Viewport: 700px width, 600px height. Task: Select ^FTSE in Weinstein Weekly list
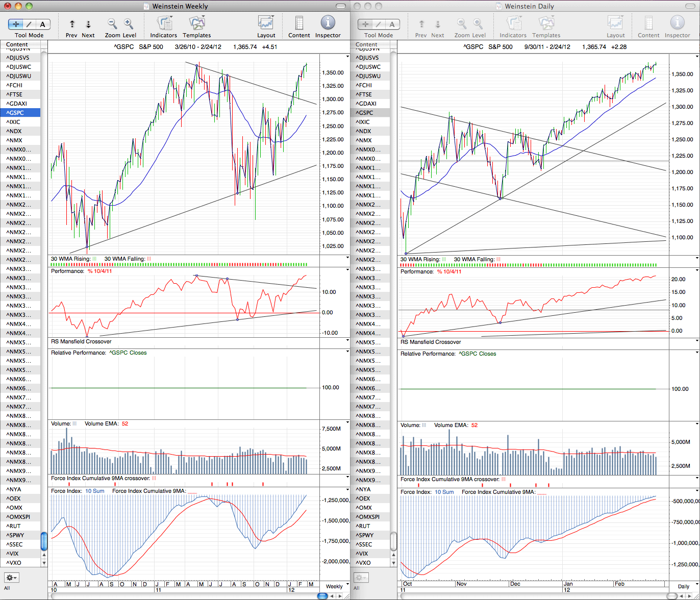pos(20,94)
